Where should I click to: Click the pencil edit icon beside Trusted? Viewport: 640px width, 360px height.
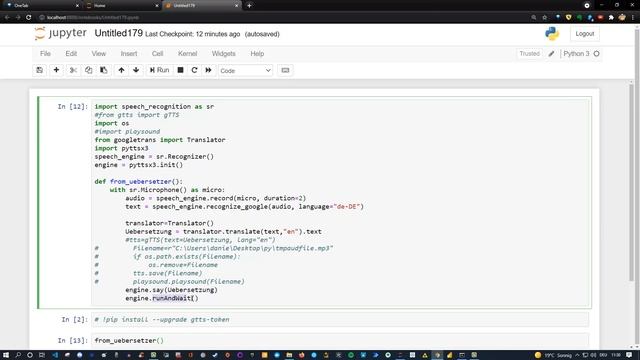coord(551,53)
